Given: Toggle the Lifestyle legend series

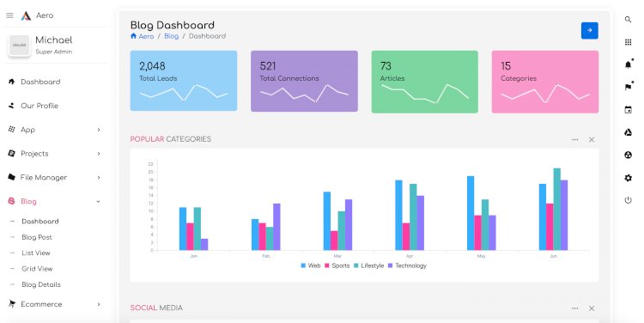Looking at the screenshot, I should click(x=369, y=266).
